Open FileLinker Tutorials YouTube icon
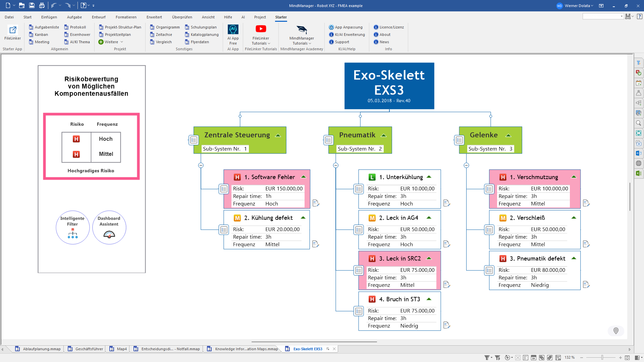This screenshot has height=362, width=644. (x=261, y=29)
